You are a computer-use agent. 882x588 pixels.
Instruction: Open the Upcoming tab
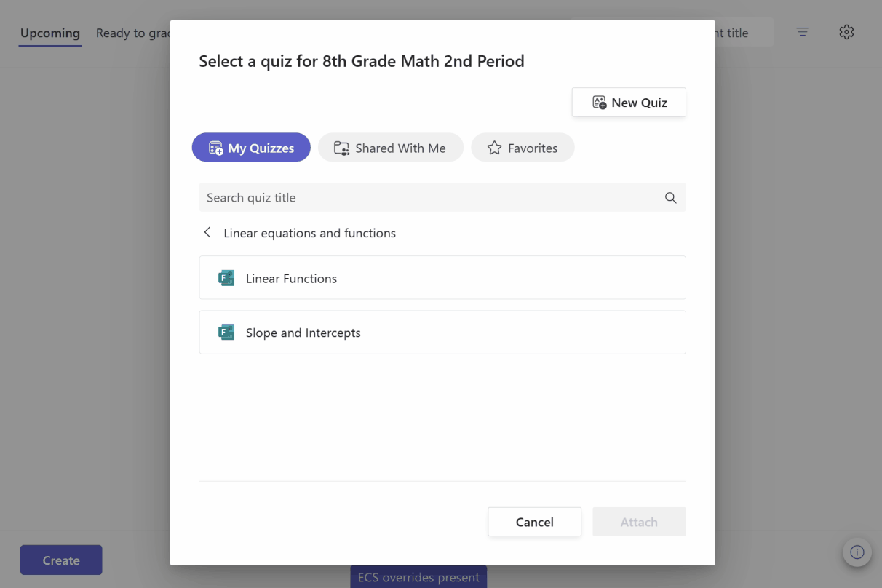point(49,33)
